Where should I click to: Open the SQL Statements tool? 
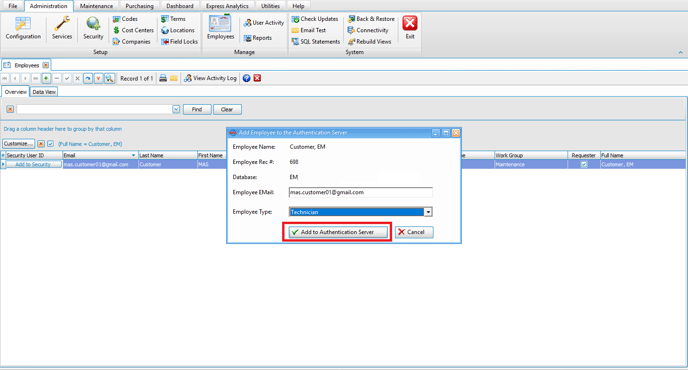[x=315, y=41]
